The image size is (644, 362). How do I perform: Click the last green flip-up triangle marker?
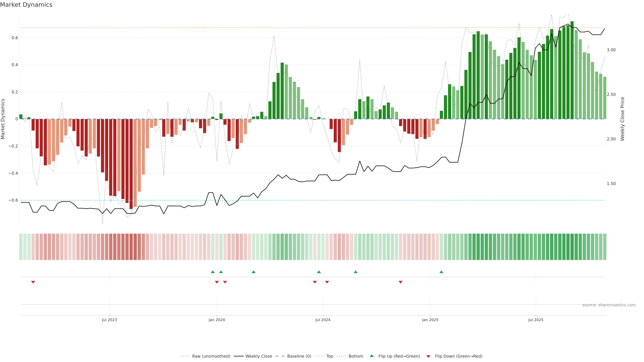[441, 272]
